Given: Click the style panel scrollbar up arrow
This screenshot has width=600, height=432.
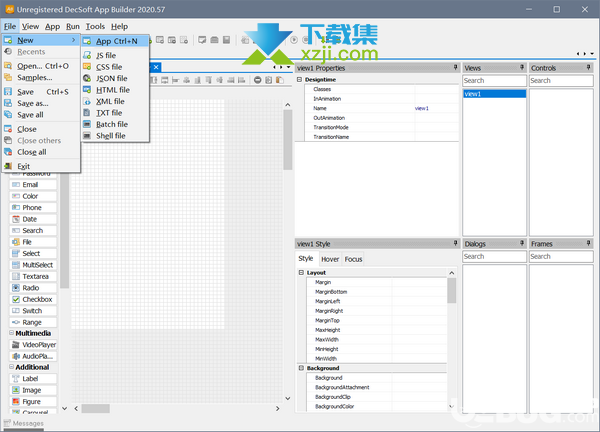Looking at the screenshot, I should [x=452, y=273].
